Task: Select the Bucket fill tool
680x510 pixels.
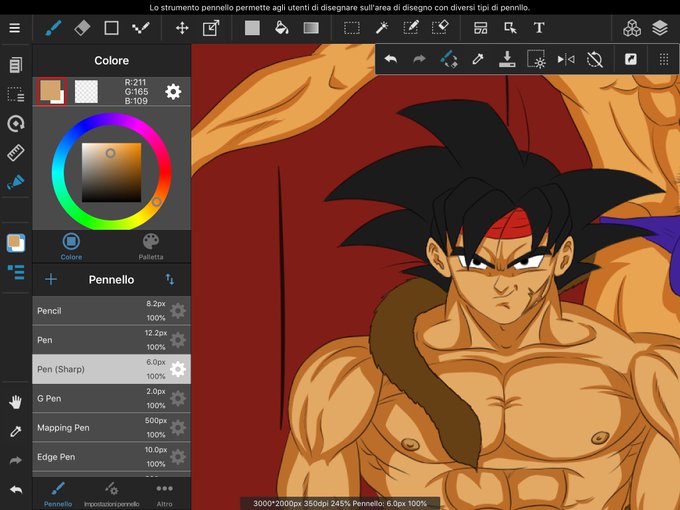Action: click(x=281, y=28)
